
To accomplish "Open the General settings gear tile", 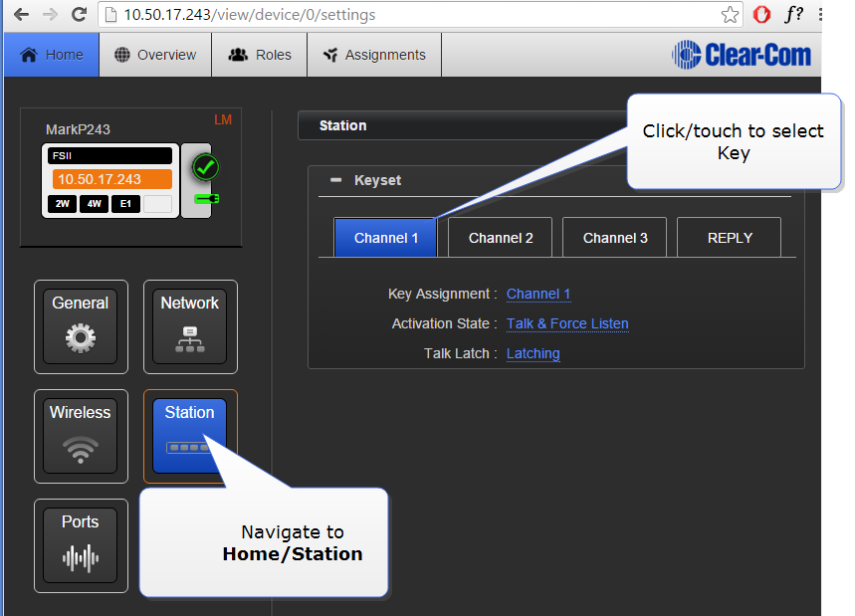I will [x=81, y=324].
